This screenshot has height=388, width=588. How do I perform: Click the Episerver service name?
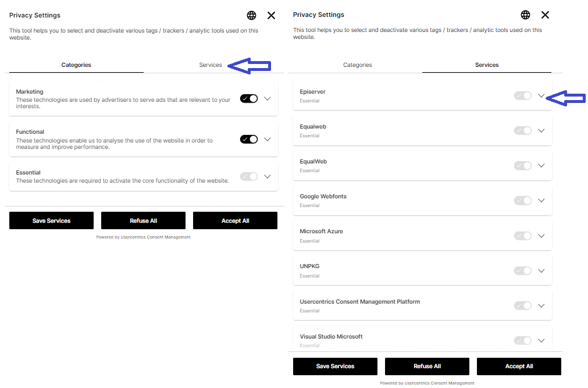coord(312,91)
